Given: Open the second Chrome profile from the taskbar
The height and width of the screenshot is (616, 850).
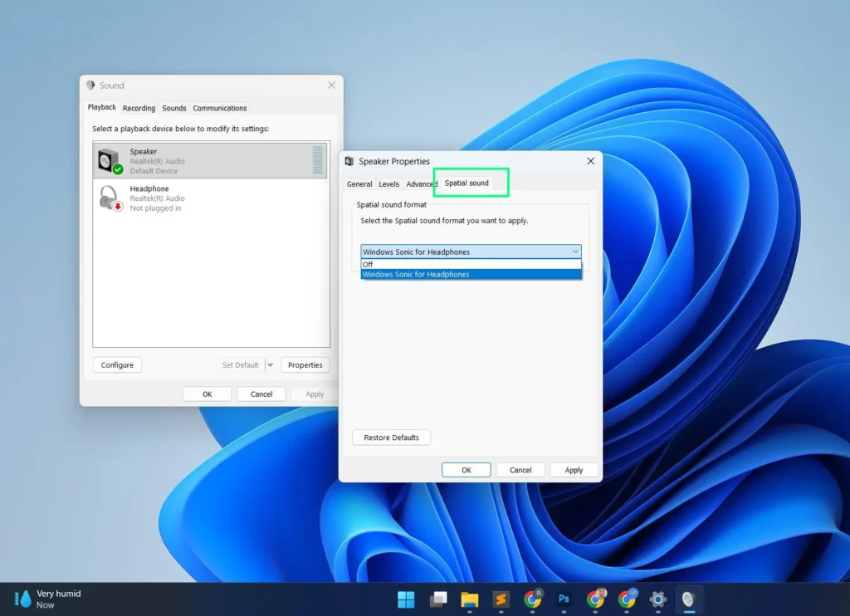Looking at the screenshot, I should (x=595, y=599).
